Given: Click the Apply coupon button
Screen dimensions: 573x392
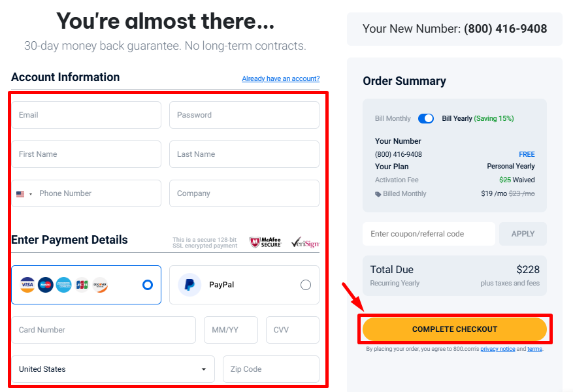Looking at the screenshot, I should (x=523, y=234).
